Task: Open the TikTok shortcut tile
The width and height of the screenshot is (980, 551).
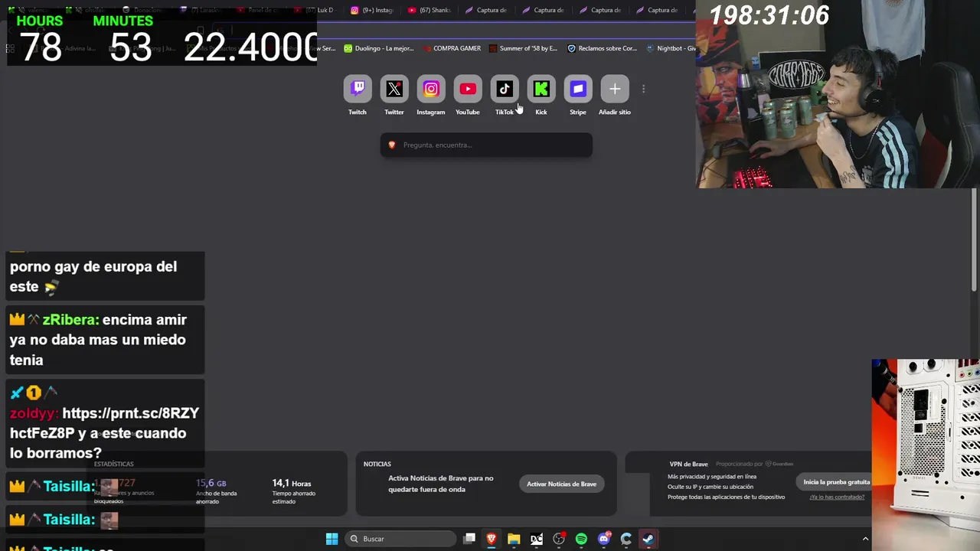Action: point(505,89)
